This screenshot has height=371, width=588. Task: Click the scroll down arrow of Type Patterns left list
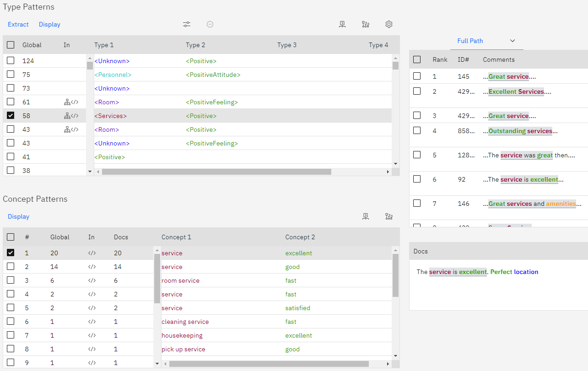(90, 172)
